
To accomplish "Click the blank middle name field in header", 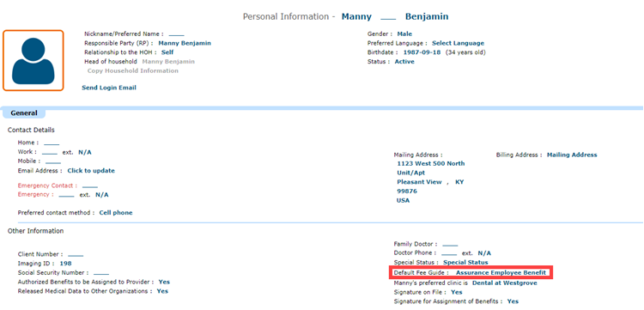I will (x=388, y=17).
